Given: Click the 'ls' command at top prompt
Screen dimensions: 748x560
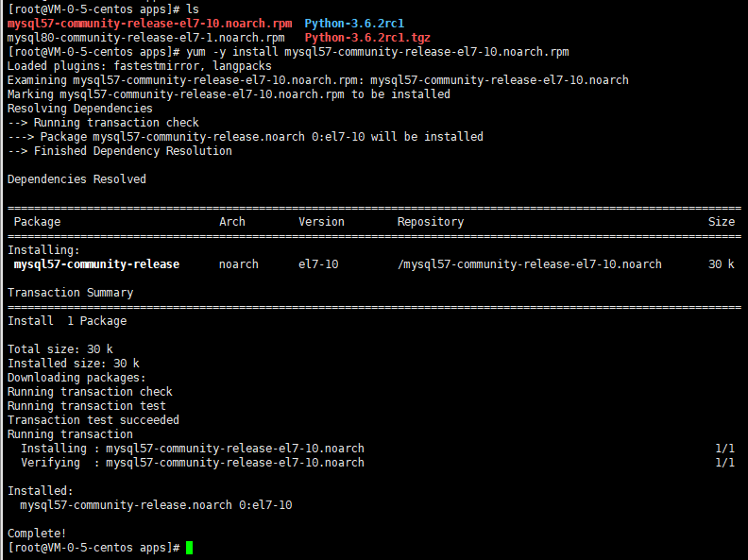Looking at the screenshot, I should pyautogui.click(x=193, y=9).
